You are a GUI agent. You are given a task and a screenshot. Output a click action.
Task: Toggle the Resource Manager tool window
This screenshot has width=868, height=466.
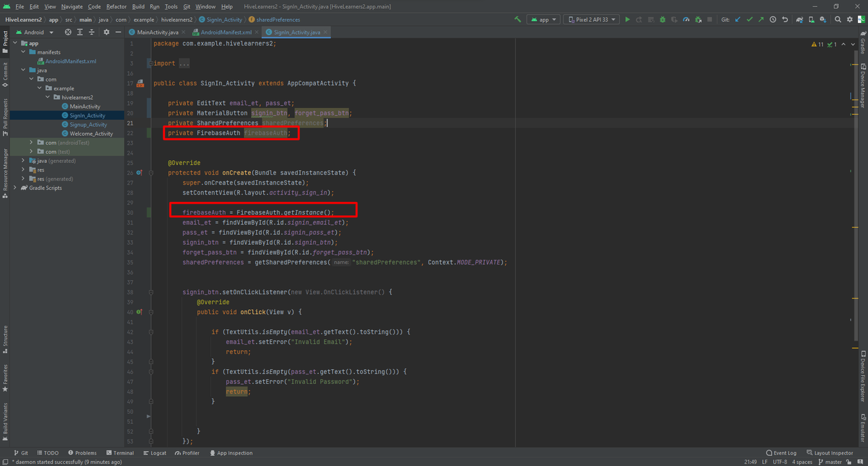tap(5, 172)
